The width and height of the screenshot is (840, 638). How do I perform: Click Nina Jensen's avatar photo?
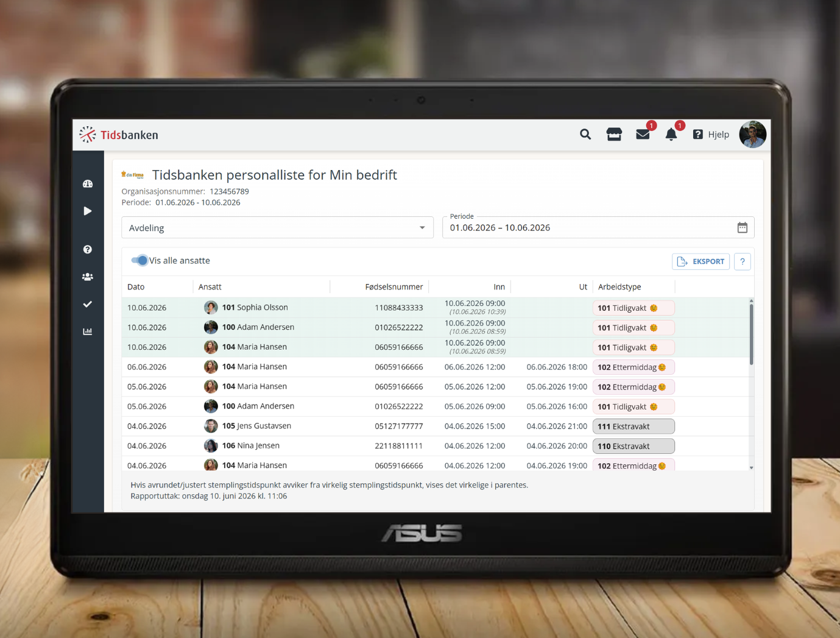[211, 445]
